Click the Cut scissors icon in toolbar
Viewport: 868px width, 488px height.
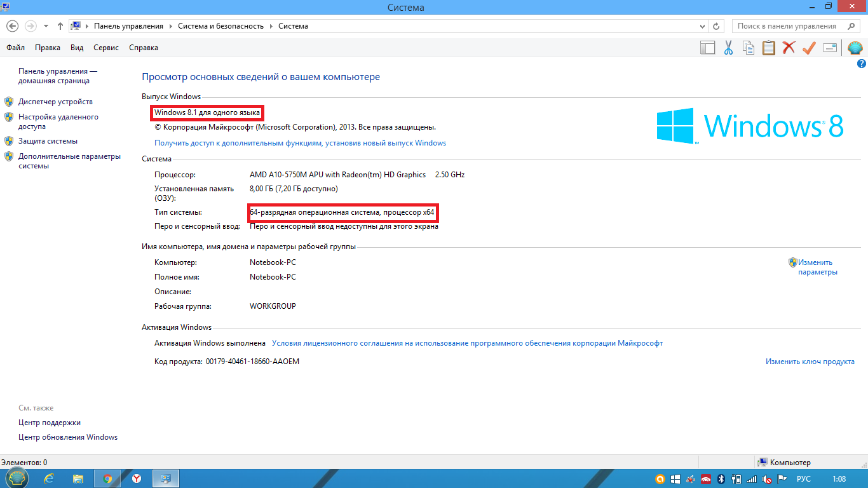click(x=728, y=48)
